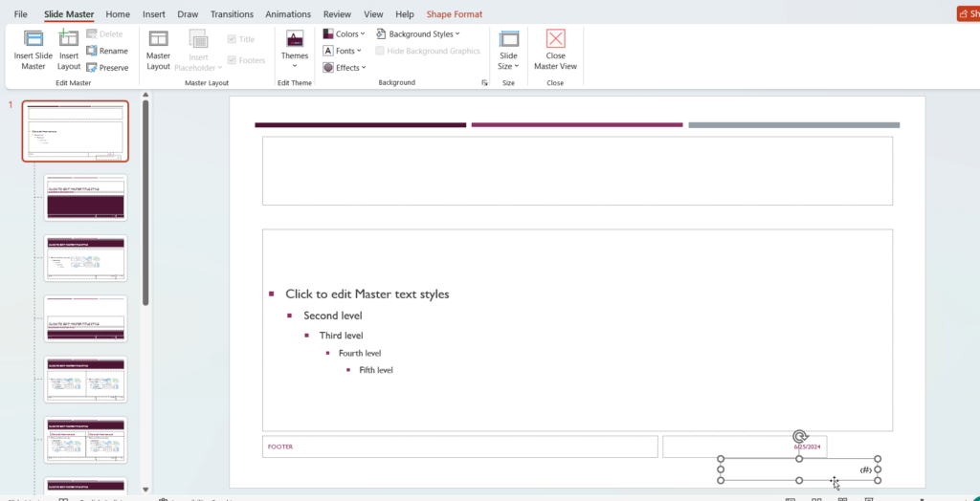Expand the Fonts dropdown
This screenshot has height=501, width=980.
click(345, 51)
